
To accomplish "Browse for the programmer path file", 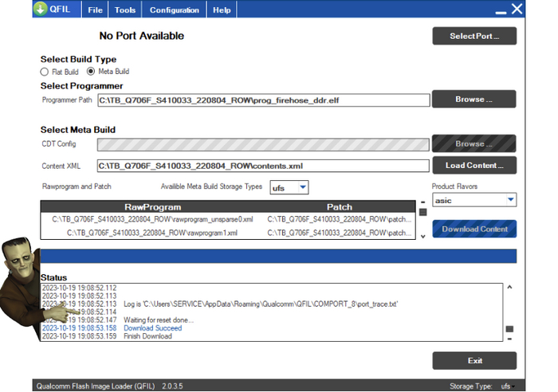I will [x=474, y=100].
